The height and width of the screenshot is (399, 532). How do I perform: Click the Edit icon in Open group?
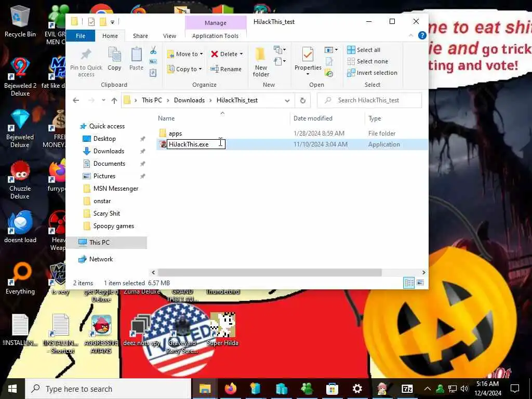tap(329, 61)
